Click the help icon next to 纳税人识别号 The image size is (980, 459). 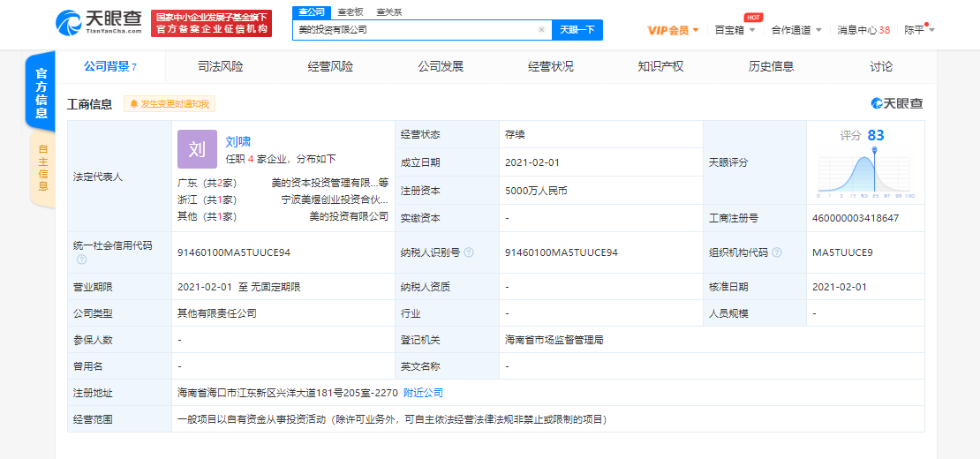(469, 252)
